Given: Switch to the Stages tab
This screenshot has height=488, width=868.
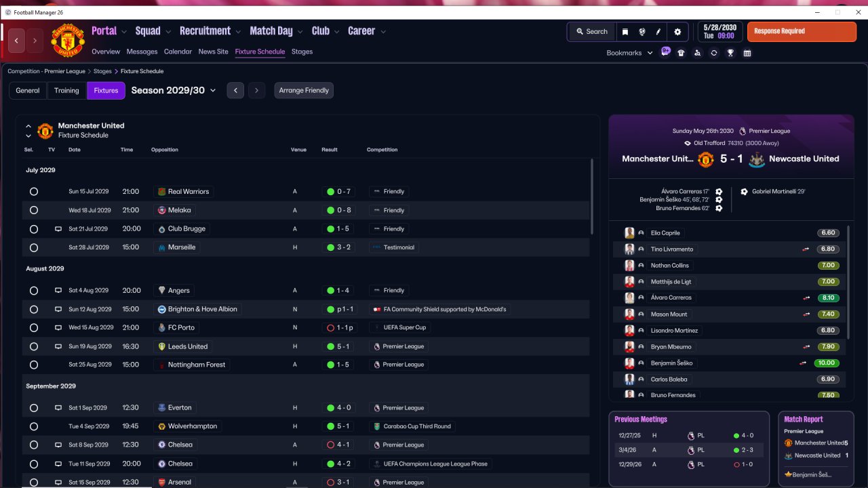Looking at the screenshot, I should tap(302, 52).
